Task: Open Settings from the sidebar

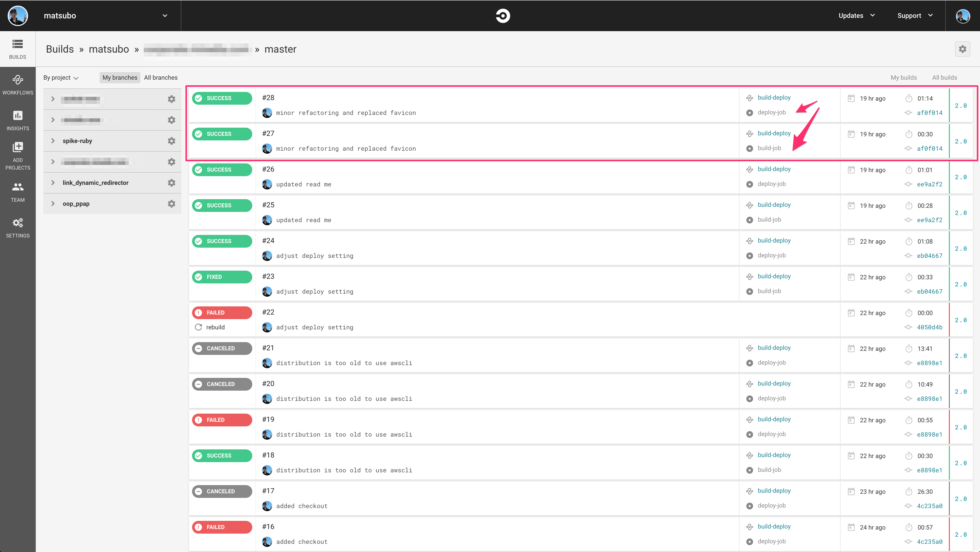Action: [x=18, y=227]
